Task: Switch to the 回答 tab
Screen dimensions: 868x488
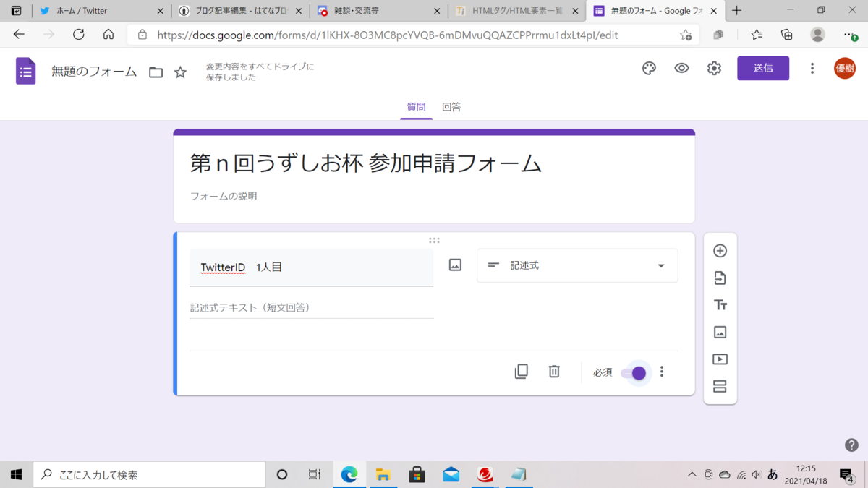Action: (451, 106)
